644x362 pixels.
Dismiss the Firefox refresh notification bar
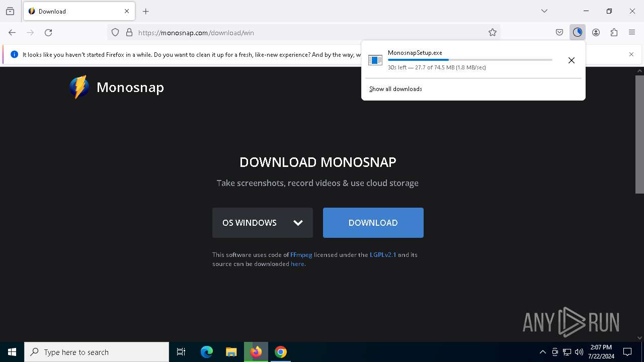[631, 54]
